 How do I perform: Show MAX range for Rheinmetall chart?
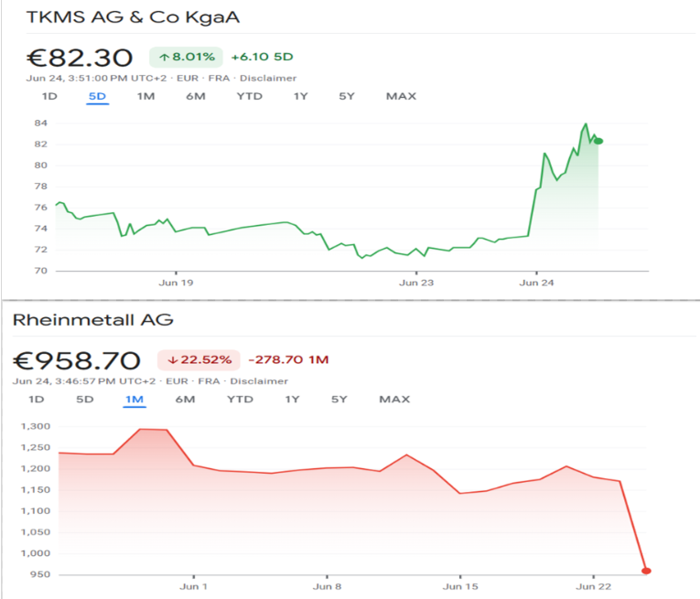click(x=394, y=400)
